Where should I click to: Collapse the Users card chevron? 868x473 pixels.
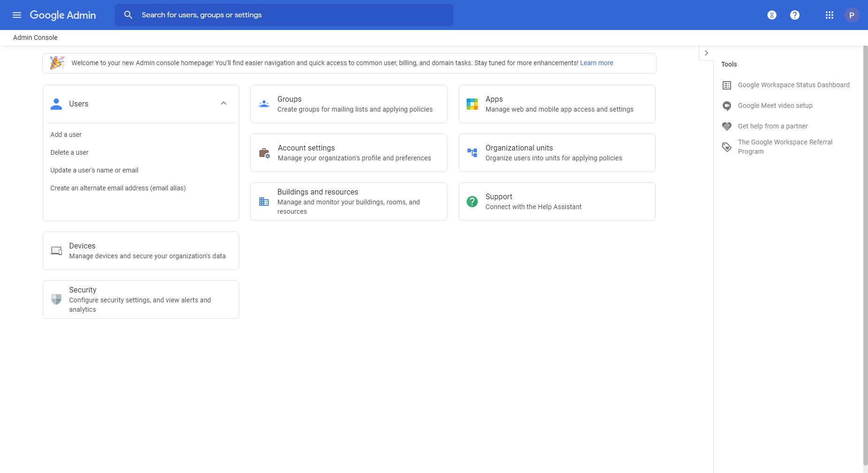click(224, 103)
